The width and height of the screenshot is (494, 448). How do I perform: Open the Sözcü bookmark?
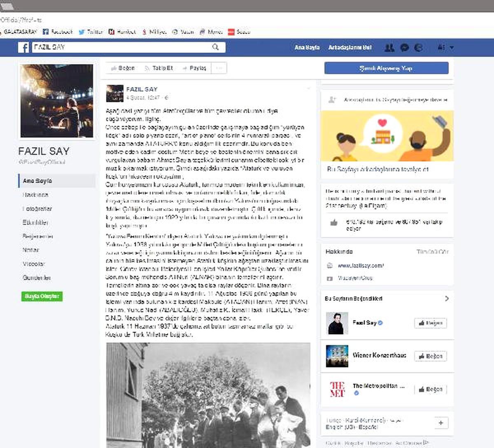[239, 32]
